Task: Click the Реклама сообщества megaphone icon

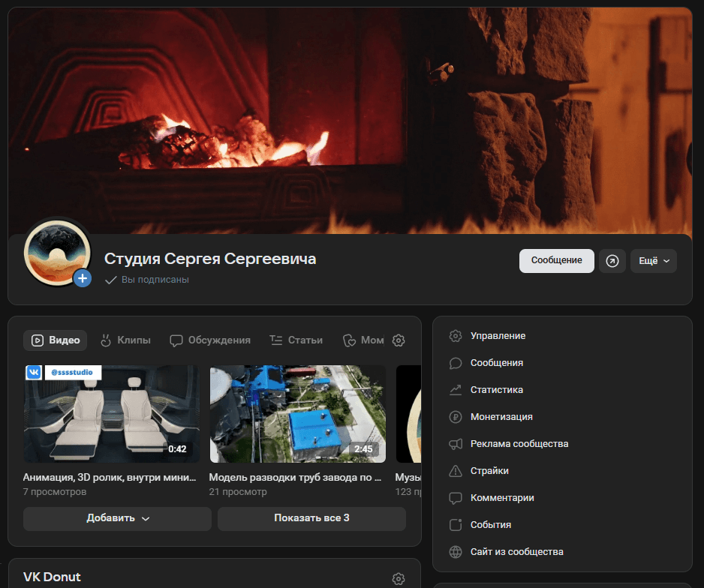Action: pyautogui.click(x=456, y=444)
